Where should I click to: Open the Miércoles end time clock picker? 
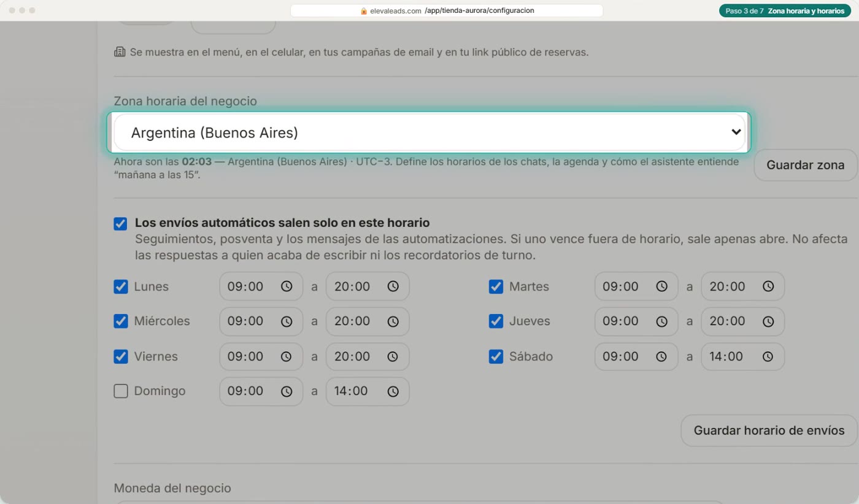[x=393, y=321]
